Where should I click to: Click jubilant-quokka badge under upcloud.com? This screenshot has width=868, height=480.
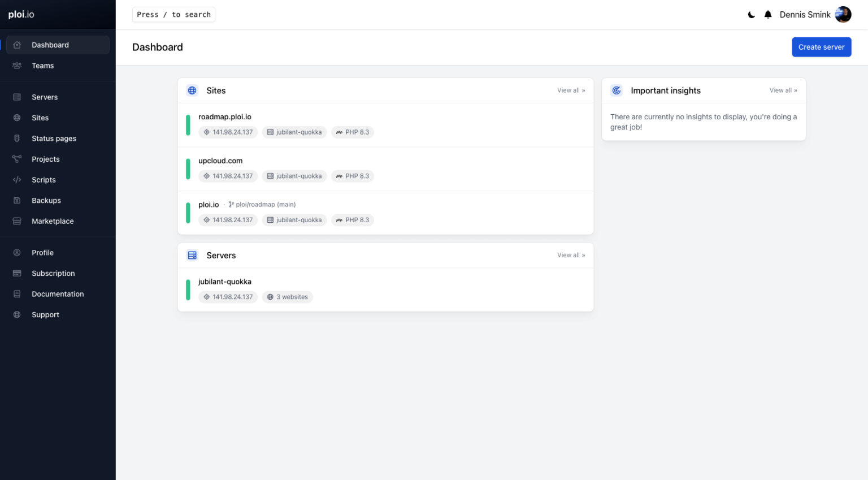(x=294, y=176)
